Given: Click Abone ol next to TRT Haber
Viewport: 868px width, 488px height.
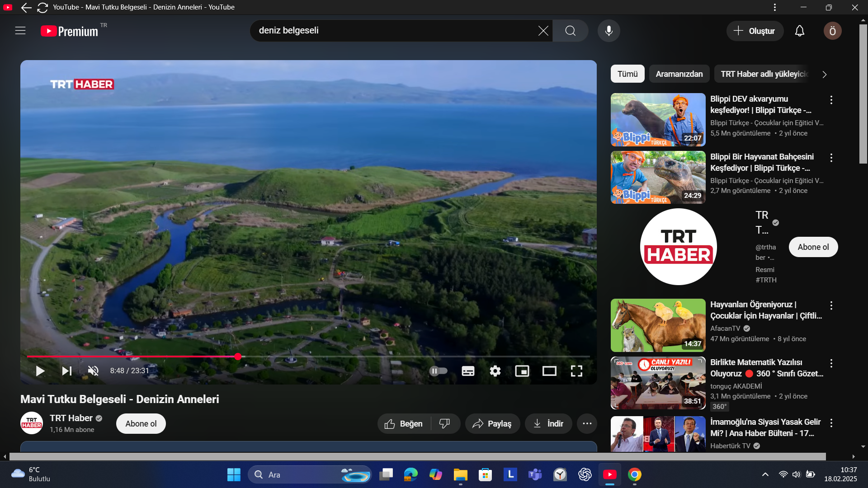Looking at the screenshot, I should click(141, 423).
